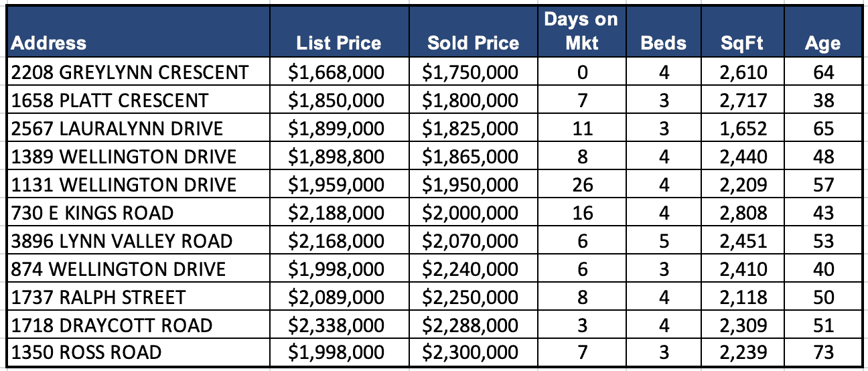Click sold price $2,240,000 cell
The image size is (868, 371).
pos(470,269)
